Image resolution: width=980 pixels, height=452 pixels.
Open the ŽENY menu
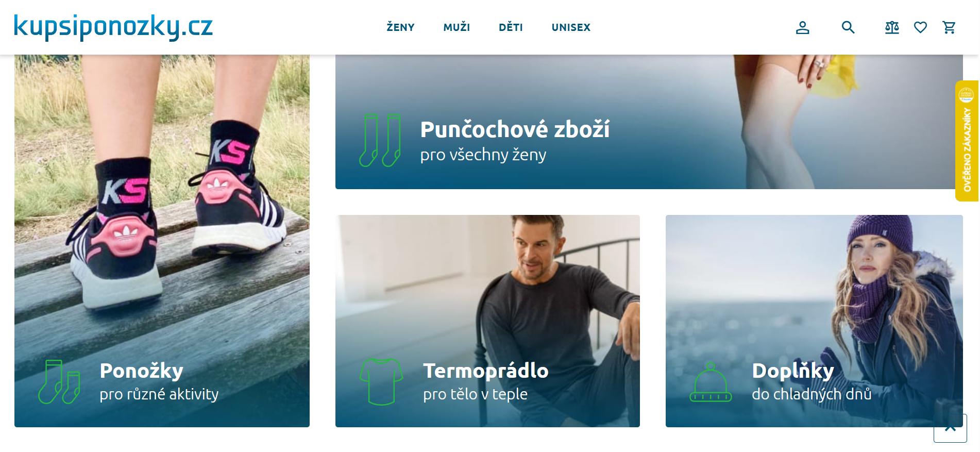tap(400, 27)
